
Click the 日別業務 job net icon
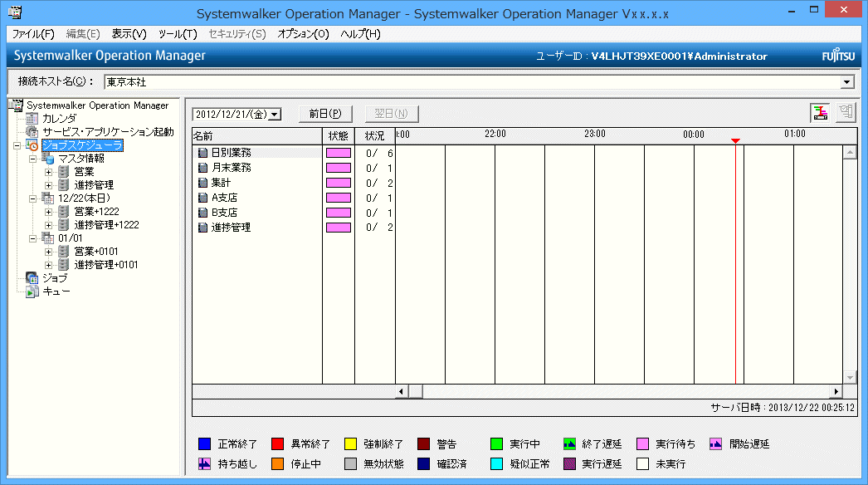203,153
